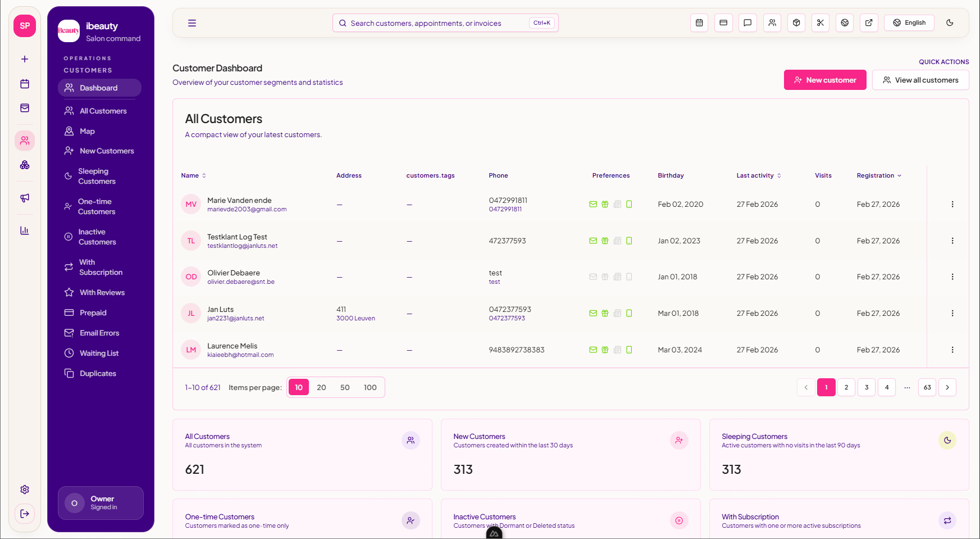Click the View all customers button
This screenshot has width=980, height=539.
[920, 80]
